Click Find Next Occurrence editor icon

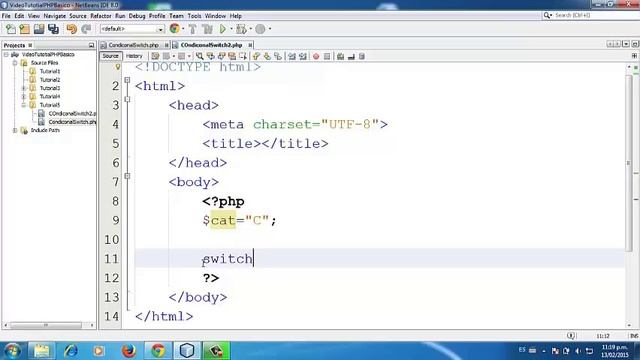tap(222, 56)
